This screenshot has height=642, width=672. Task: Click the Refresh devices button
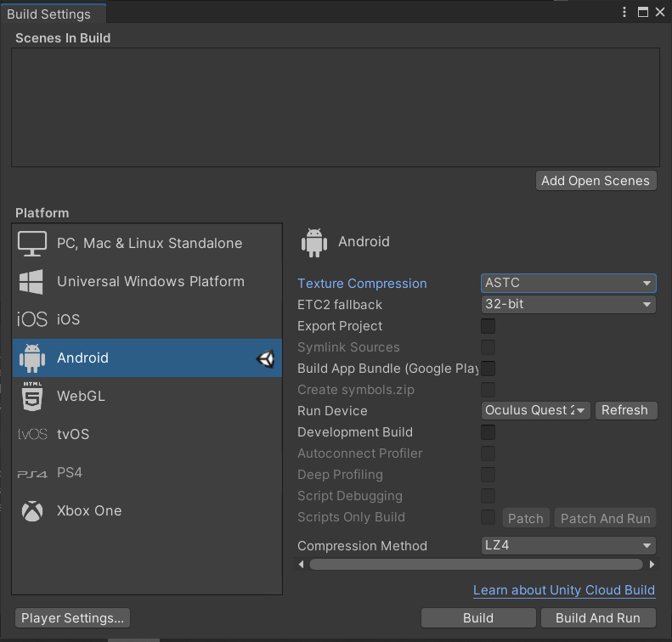625,411
